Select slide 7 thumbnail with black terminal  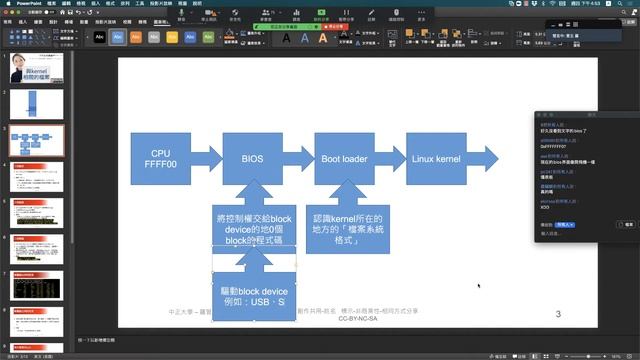[x=37, y=286]
